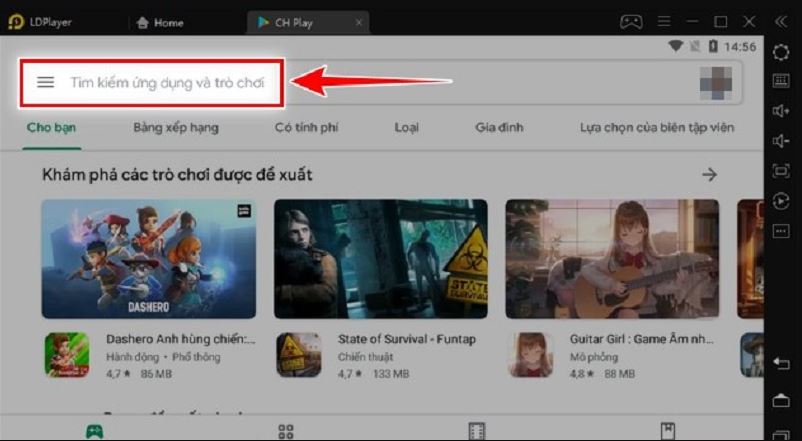Go to the 'Loại' categories tab

[x=406, y=128]
